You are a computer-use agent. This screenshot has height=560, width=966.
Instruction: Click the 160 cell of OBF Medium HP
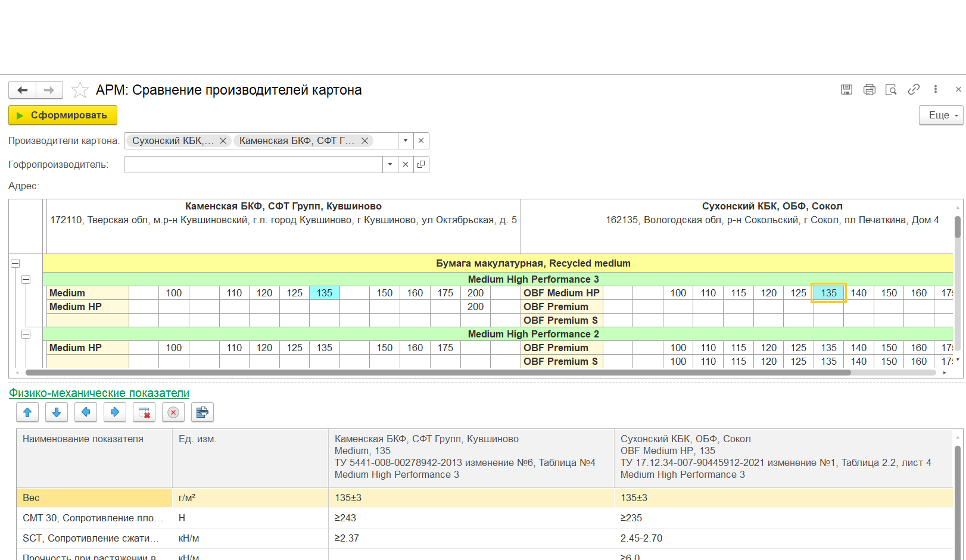[x=919, y=293]
